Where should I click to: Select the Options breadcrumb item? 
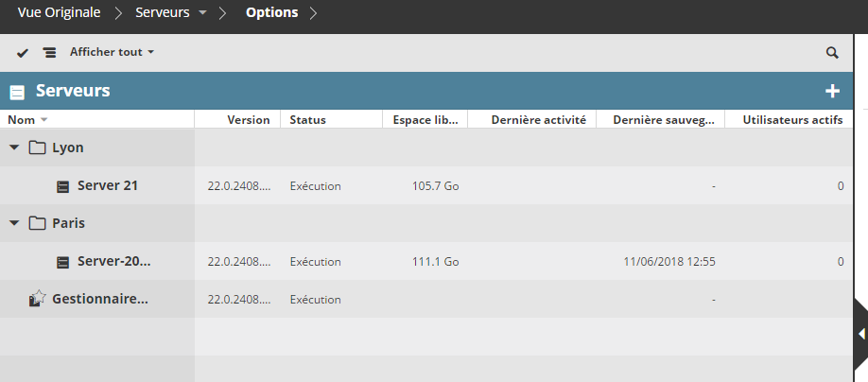[271, 13]
